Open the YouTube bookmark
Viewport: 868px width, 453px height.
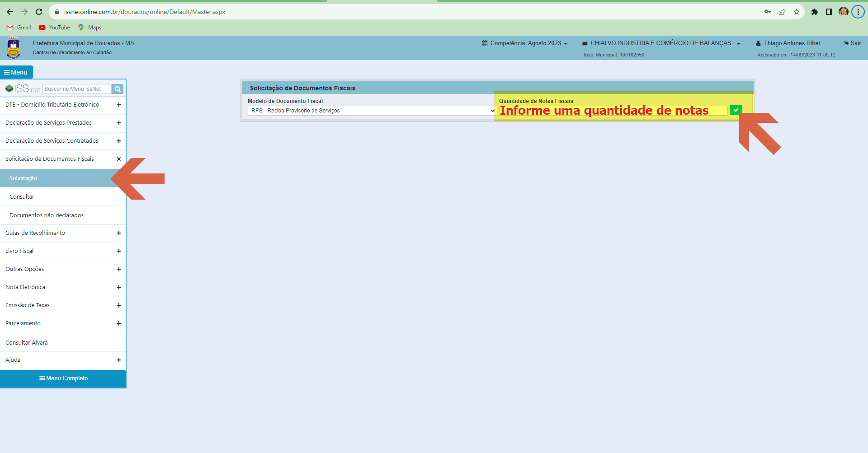pyautogui.click(x=54, y=28)
